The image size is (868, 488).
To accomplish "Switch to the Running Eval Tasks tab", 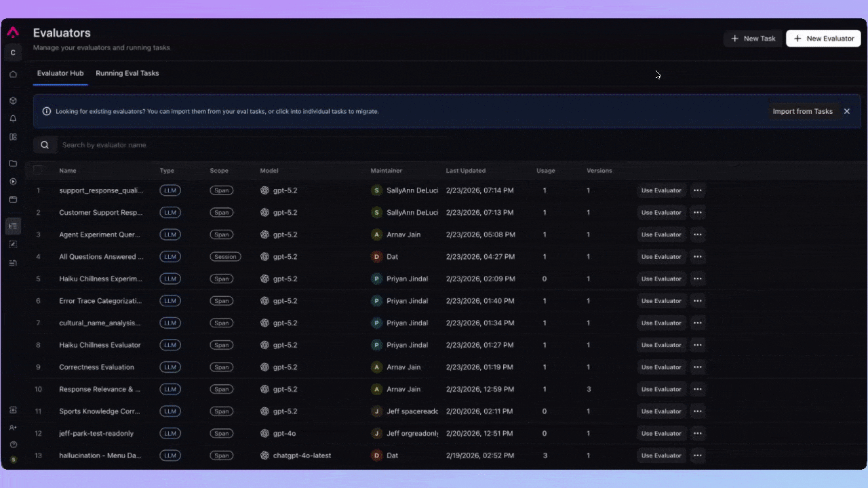I will tap(127, 73).
